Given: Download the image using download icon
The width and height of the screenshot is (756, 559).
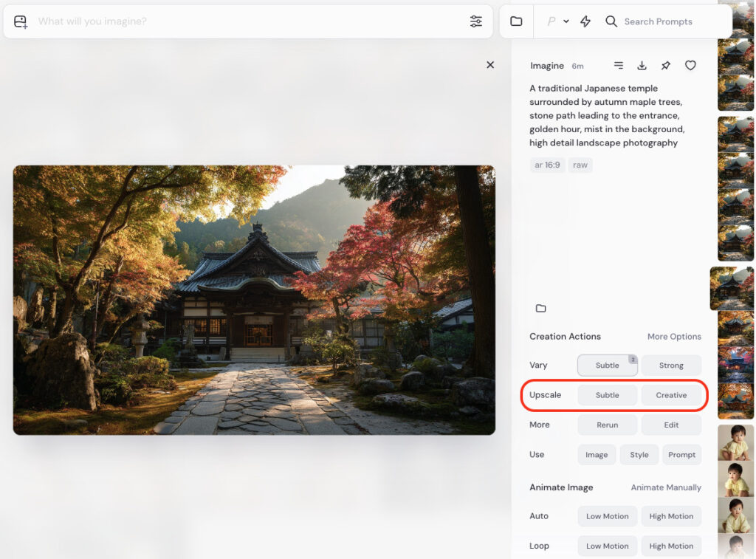Looking at the screenshot, I should 642,66.
